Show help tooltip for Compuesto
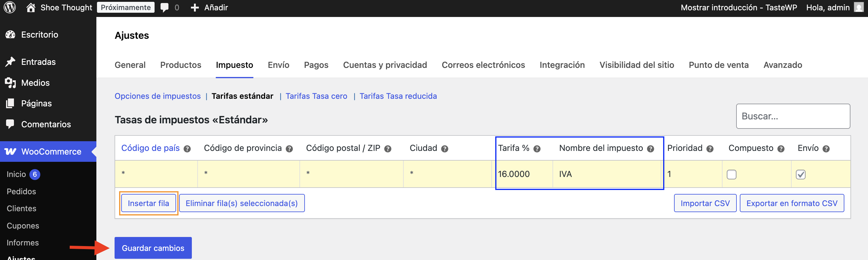The height and width of the screenshot is (260, 868). pyautogui.click(x=781, y=148)
